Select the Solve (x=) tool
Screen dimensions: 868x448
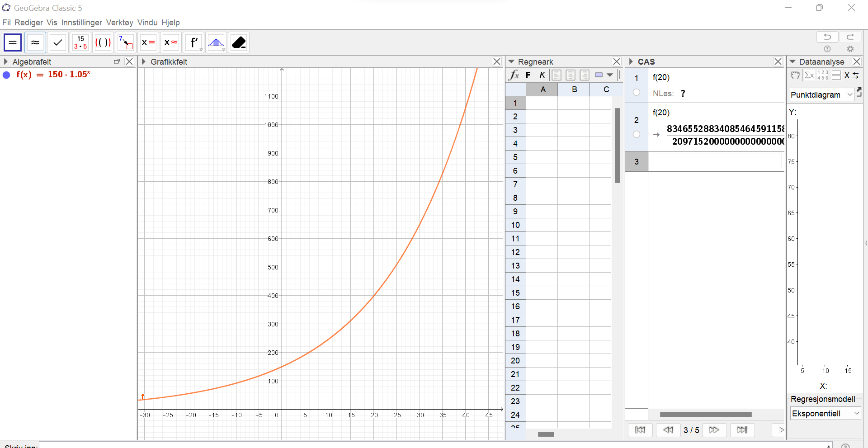[148, 42]
